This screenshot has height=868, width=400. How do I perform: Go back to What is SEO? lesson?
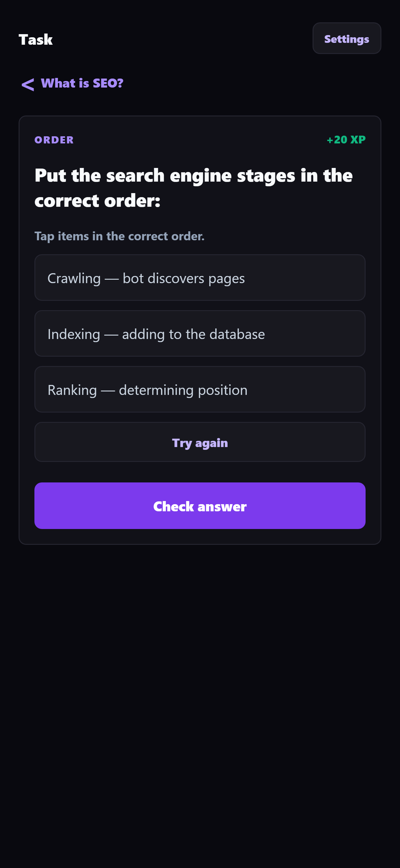(82, 83)
